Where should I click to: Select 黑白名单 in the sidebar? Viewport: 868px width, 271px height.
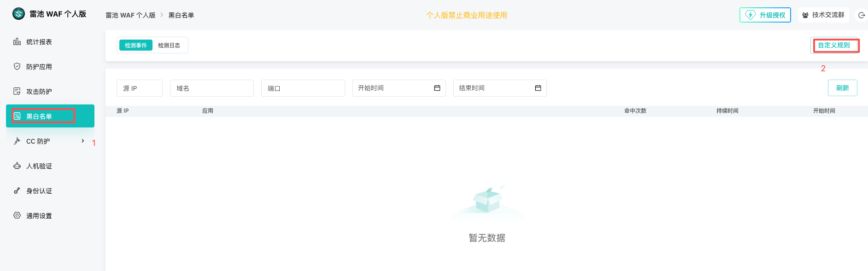[50, 116]
